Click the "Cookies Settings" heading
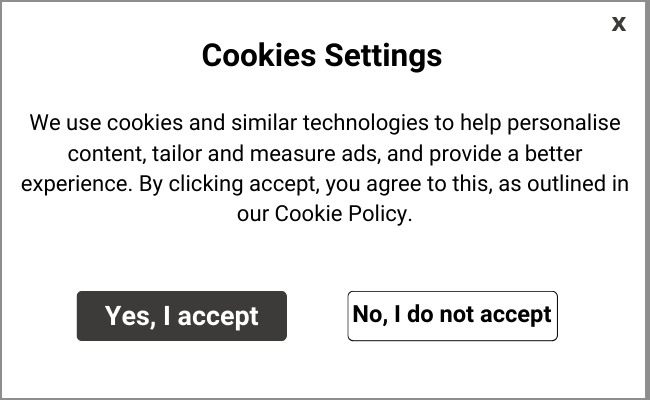Viewport: 650px width, 400px height. (321, 55)
